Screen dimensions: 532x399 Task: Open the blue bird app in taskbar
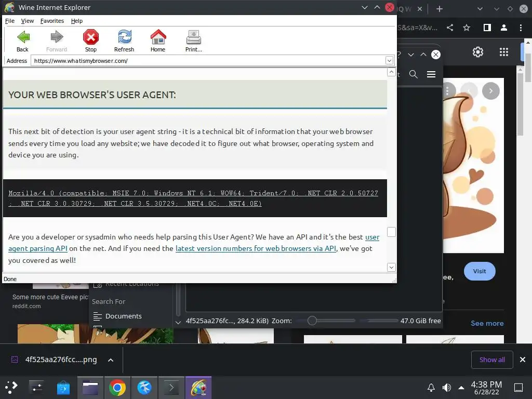(144, 387)
